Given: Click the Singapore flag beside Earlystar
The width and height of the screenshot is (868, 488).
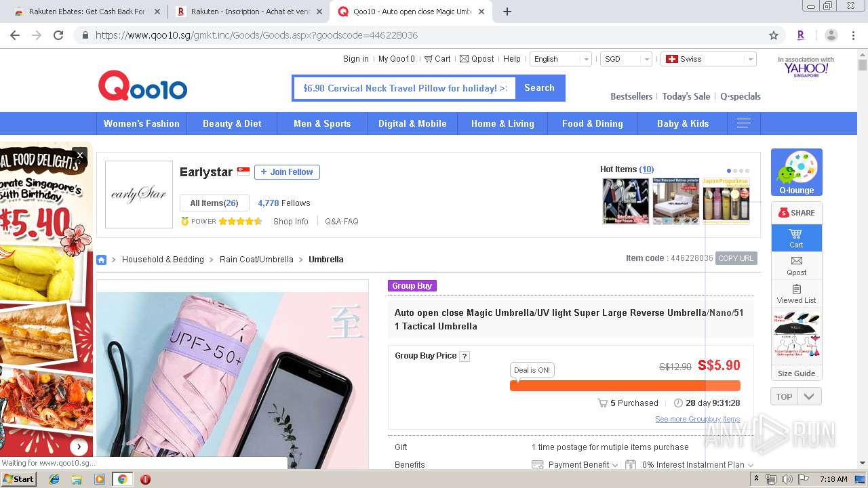Looking at the screenshot, I should tap(243, 172).
